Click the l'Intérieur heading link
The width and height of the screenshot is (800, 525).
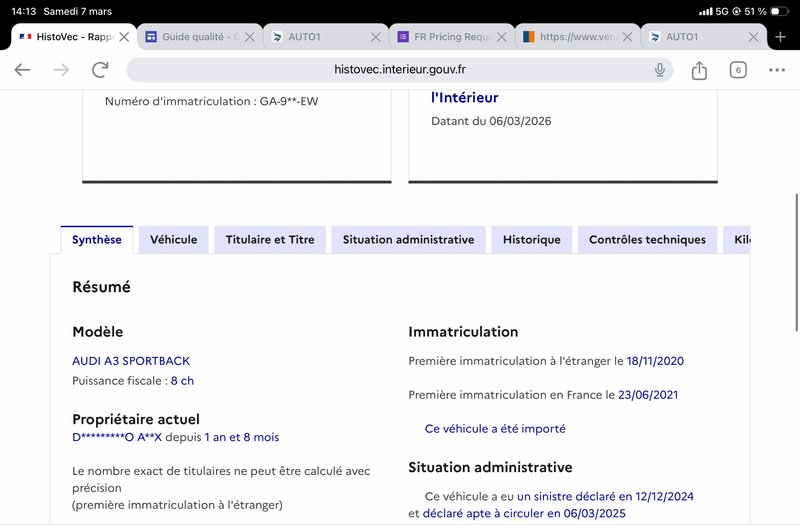click(x=464, y=97)
